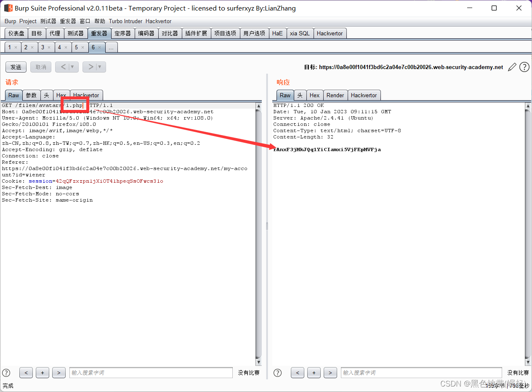Viewport: 532px width, 392px height.
Task: Close Repeater tab 6
Action: 99,48
